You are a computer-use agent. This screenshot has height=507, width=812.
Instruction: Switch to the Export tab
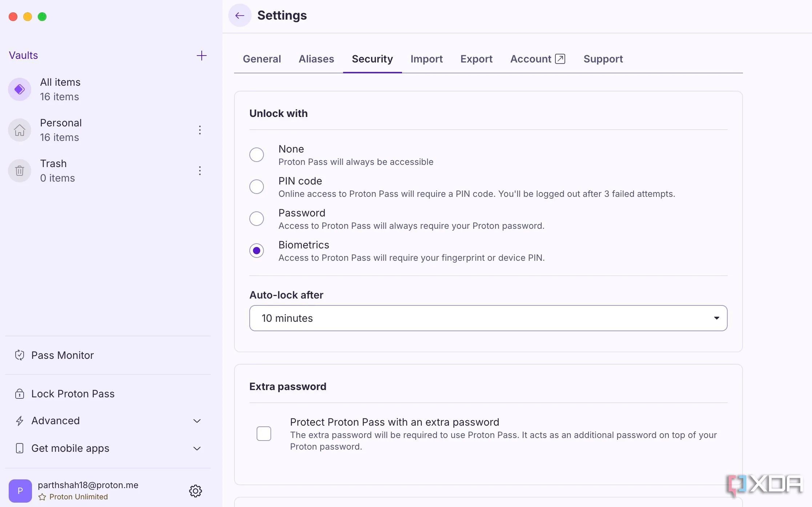coord(476,59)
